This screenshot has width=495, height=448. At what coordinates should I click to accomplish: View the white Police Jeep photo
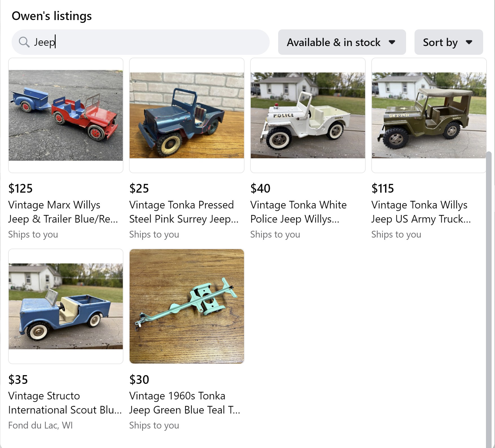308,115
